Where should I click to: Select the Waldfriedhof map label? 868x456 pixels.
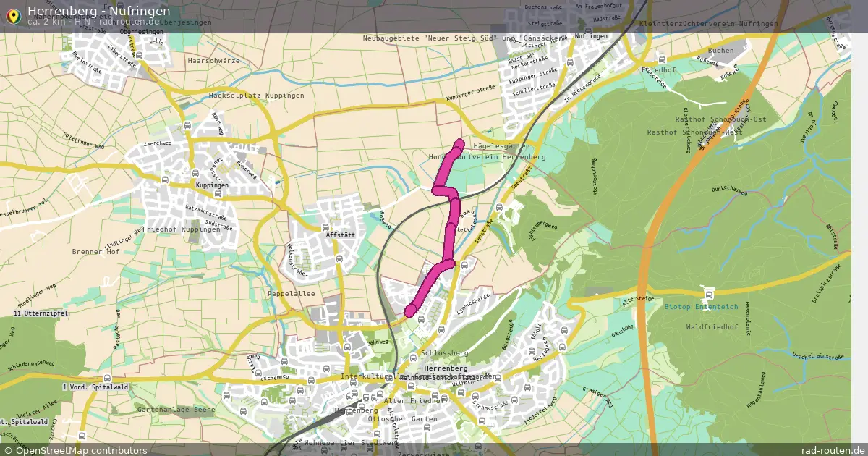[x=712, y=326]
